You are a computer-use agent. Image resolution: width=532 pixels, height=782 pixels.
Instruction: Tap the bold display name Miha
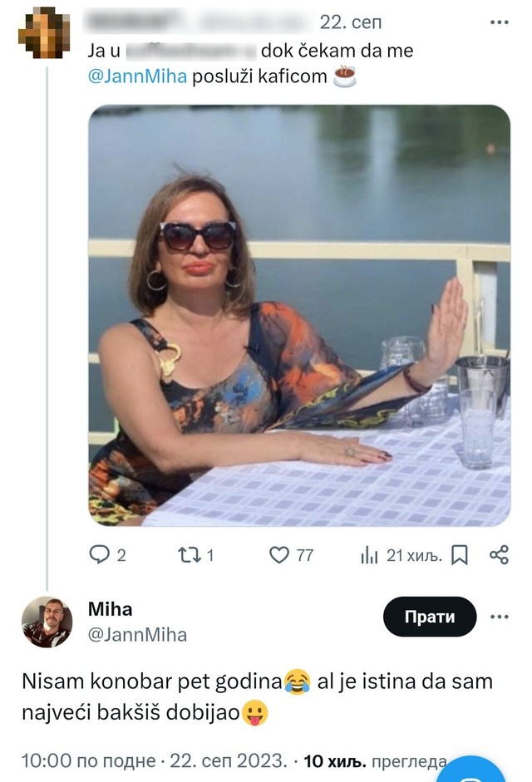click(x=110, y=609)
